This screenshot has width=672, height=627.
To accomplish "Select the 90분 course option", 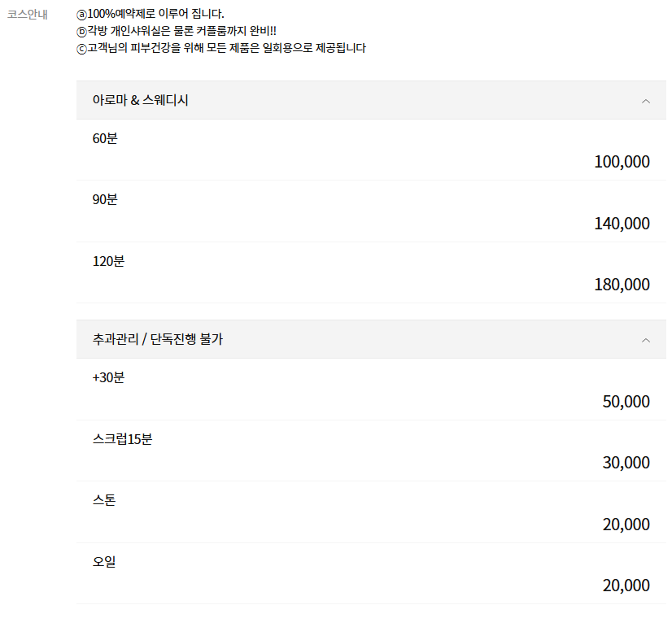I will coord(105,199).
